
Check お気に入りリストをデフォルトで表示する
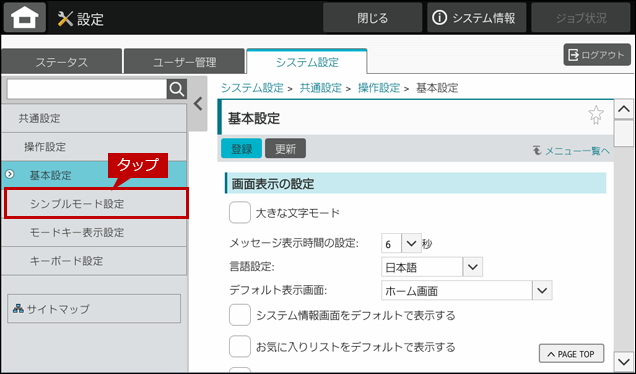(240, 347)
